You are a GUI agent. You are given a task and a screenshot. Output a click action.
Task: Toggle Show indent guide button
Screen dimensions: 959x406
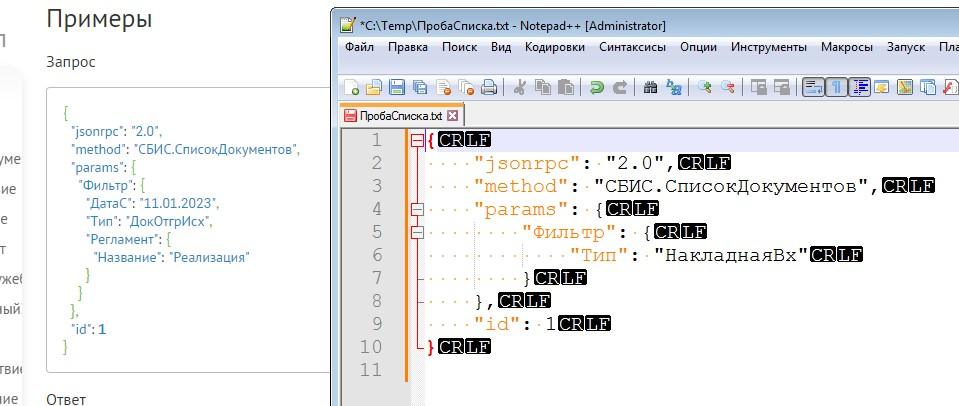(x=859, y=87)
